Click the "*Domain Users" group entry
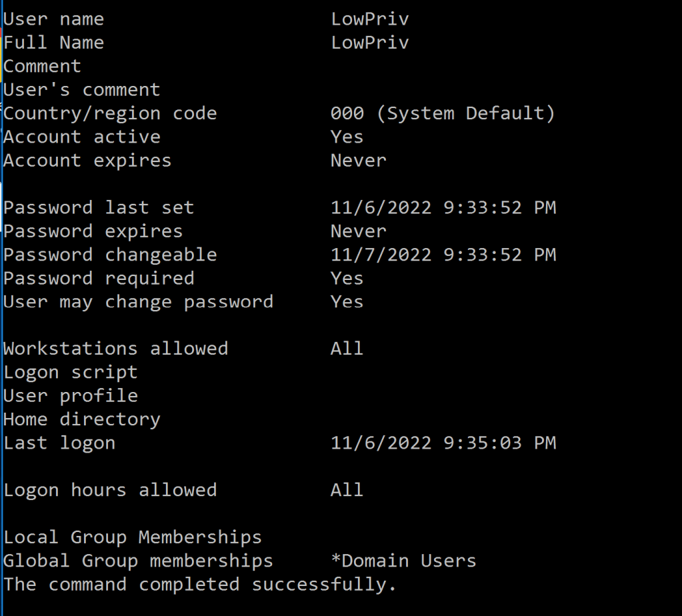This screenshot has height=616, width=682. click(x=403, y=561)
